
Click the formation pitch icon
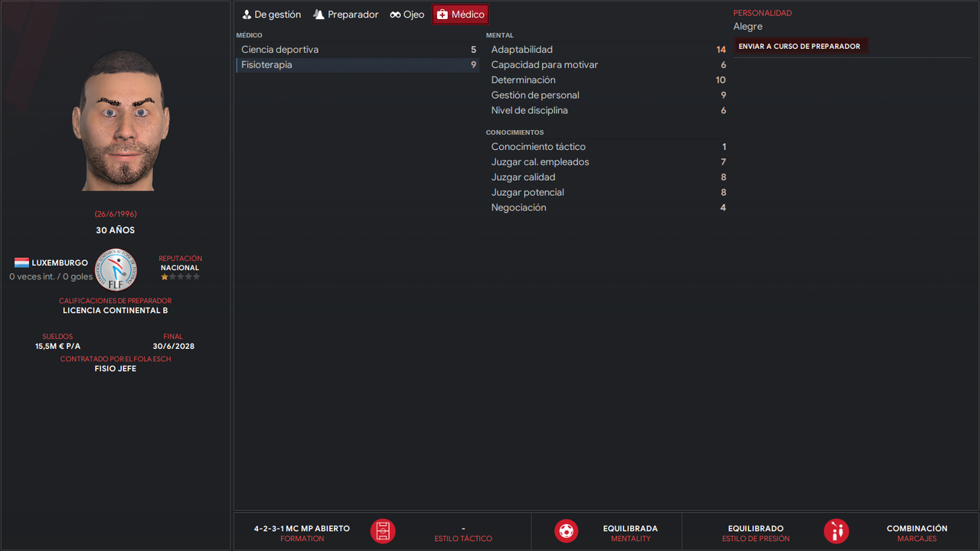pos(383,531)
